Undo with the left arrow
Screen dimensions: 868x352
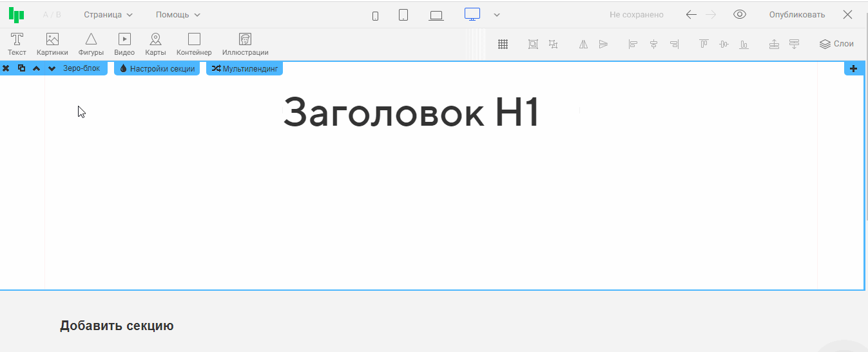691,15
